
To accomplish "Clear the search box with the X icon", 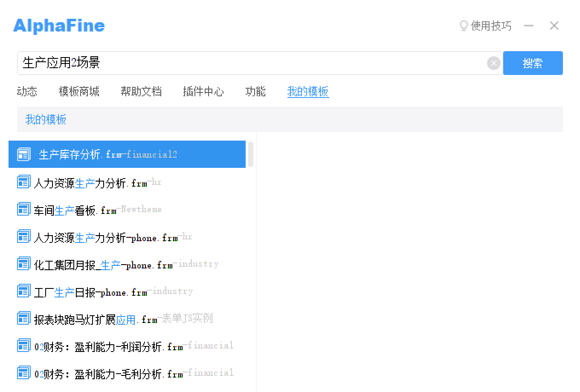I will [x=493, y=63].
